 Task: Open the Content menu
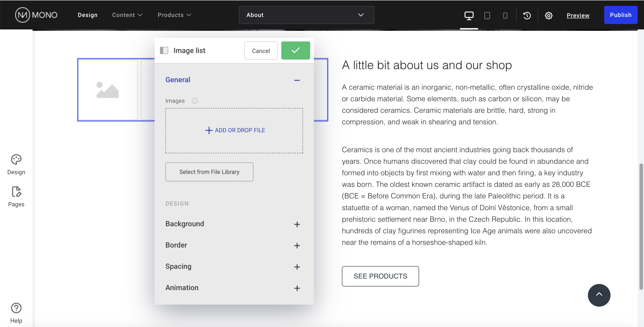[127, 15]
